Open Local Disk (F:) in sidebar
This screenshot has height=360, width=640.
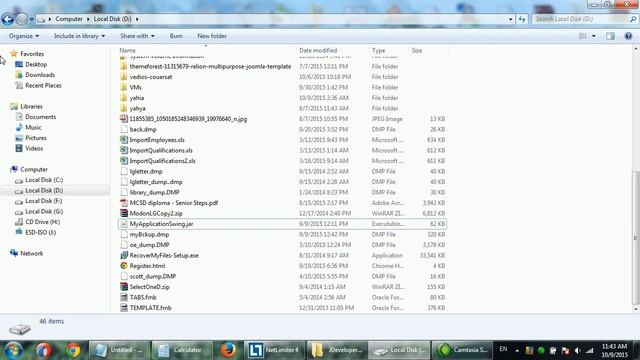click(44, 201)
